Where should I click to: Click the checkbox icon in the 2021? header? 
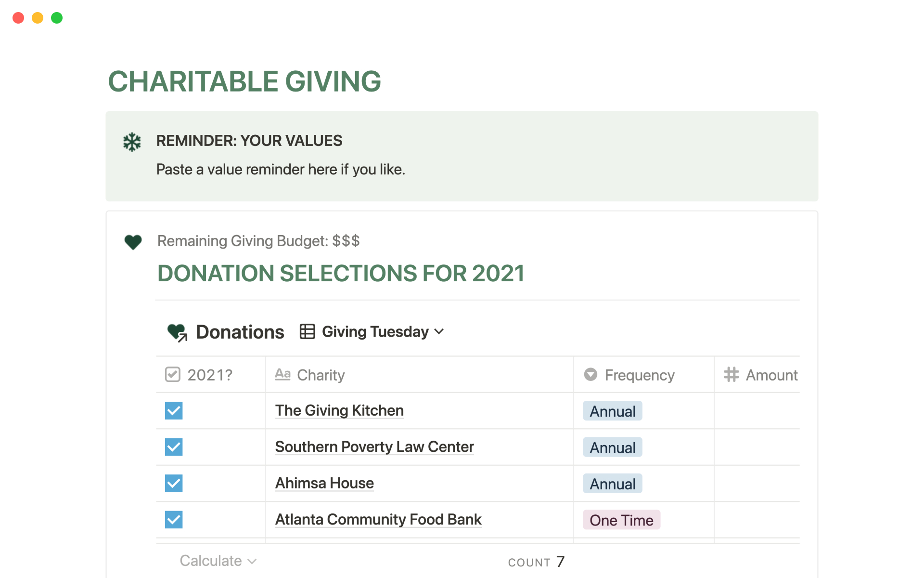[x=172, y=375]
